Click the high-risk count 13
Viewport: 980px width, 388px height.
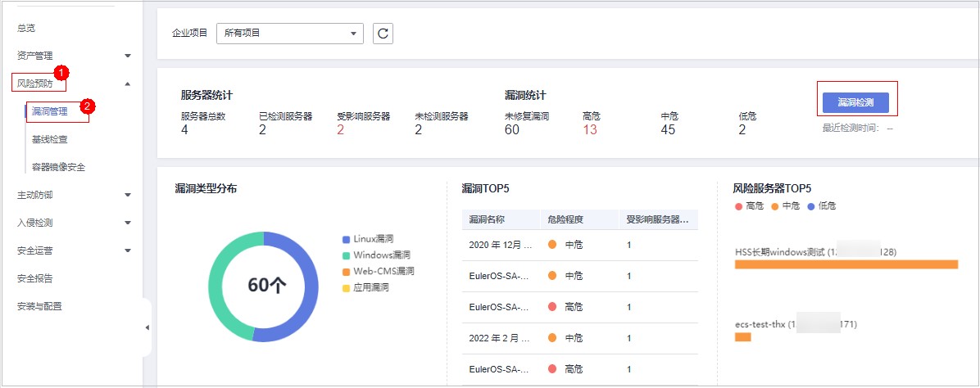[590, 130]
